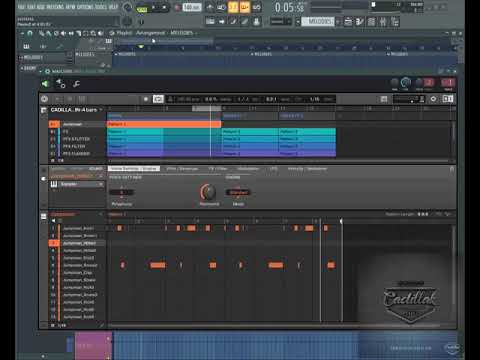Select the Playlist draw pencil tool
Image resolution: width=480 pixels, height=360 pixels.
(x=42, y=33)
